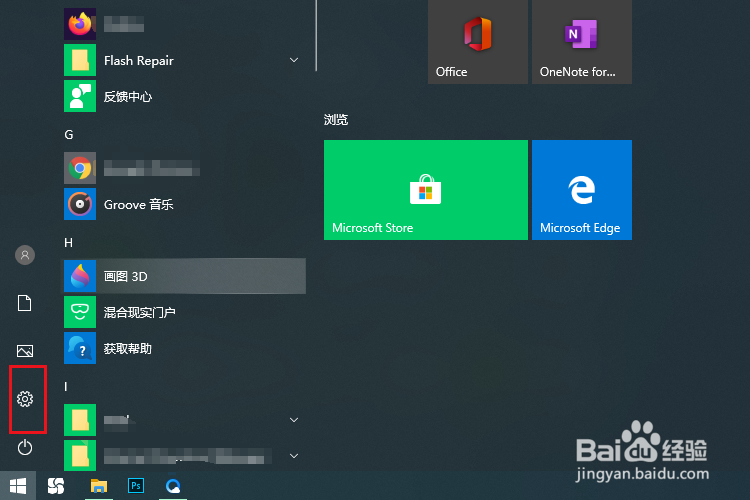The height and width of the screenshot is (500, 750).
Task: Click the Power button icon
Action: 25,448
